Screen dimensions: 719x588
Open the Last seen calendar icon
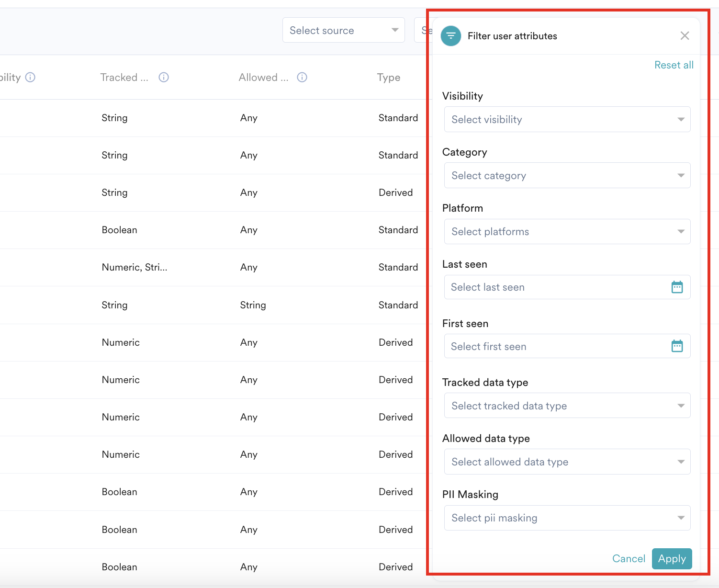coord(677,287)
